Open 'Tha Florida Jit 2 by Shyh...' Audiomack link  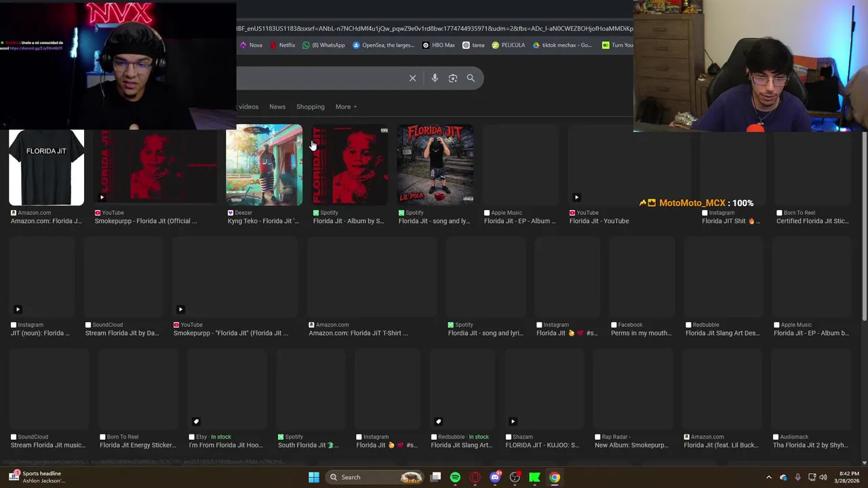[810, 445]
